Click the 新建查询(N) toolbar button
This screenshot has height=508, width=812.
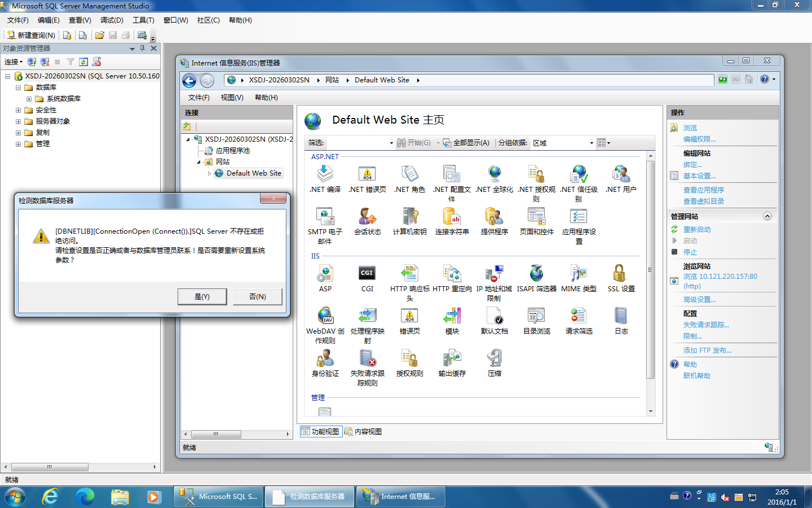(x=31, y=35)
